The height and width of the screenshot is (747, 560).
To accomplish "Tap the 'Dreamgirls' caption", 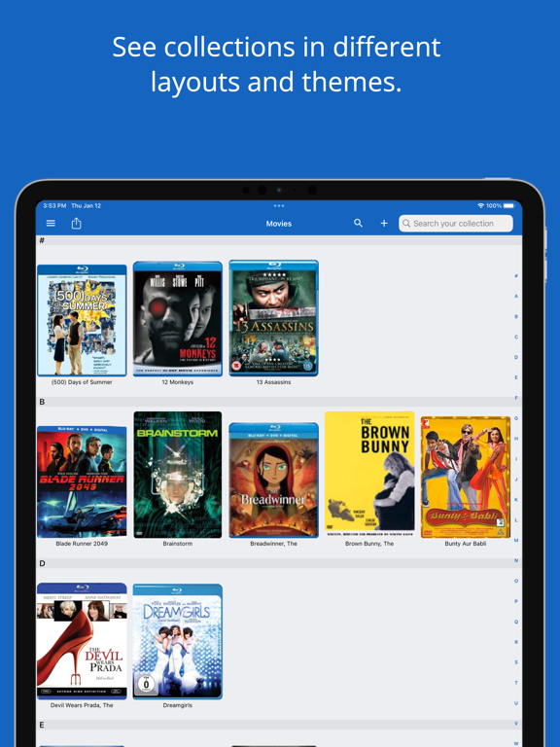I will [x=178, y=705].
